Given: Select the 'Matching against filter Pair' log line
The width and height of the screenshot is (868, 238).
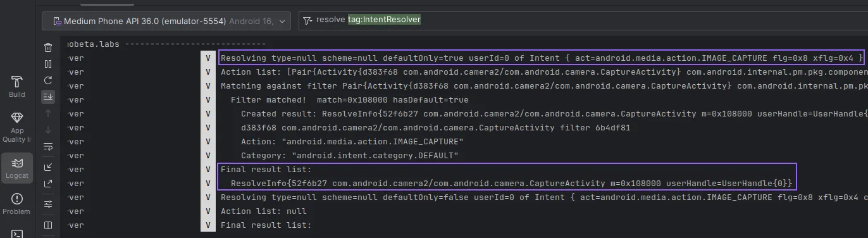Looking at the screenshot, I should tap(544, 86).
